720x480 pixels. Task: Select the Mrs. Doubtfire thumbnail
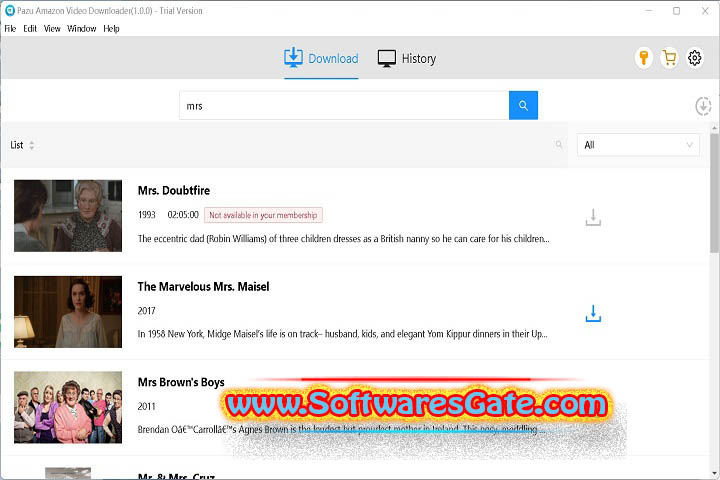pyautogui.click(x=68, y=216)
